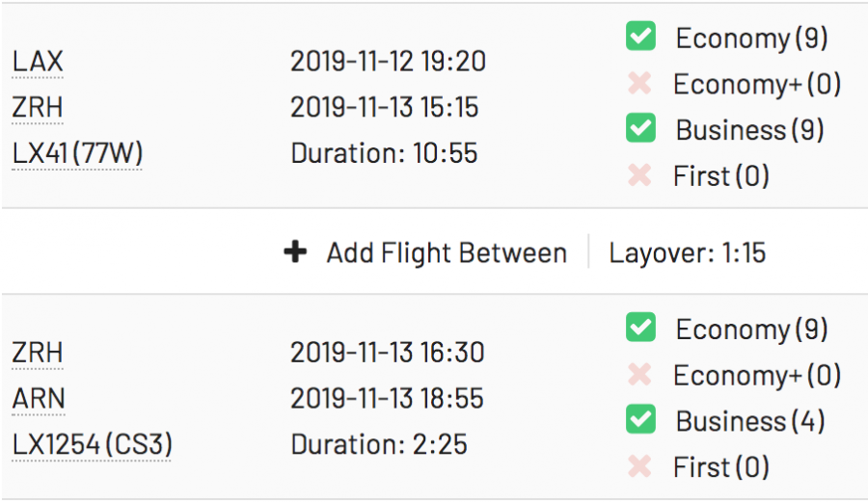This screenshot has width=868, height=502.
Task: Open the ARN airport link
Action: tap(38, 399)
